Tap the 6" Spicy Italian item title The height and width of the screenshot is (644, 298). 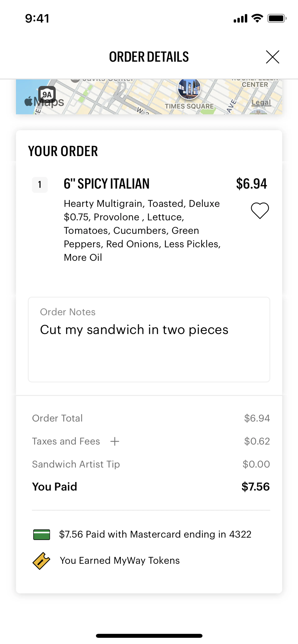pyautogui.click(x=106, y=184)
